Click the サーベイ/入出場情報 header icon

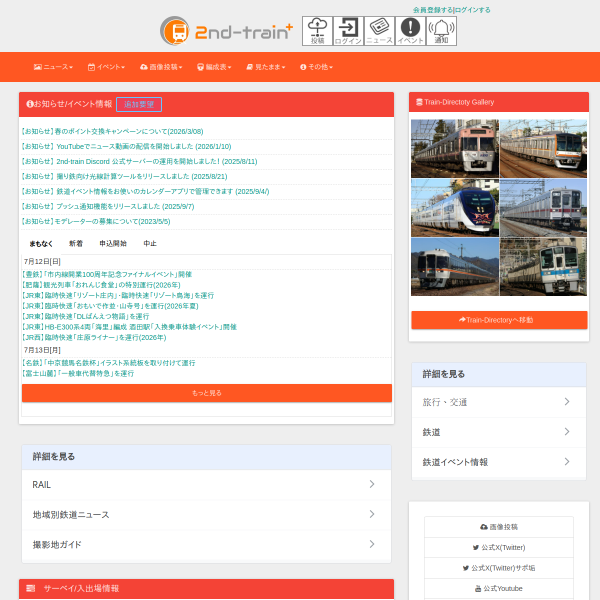31,589
